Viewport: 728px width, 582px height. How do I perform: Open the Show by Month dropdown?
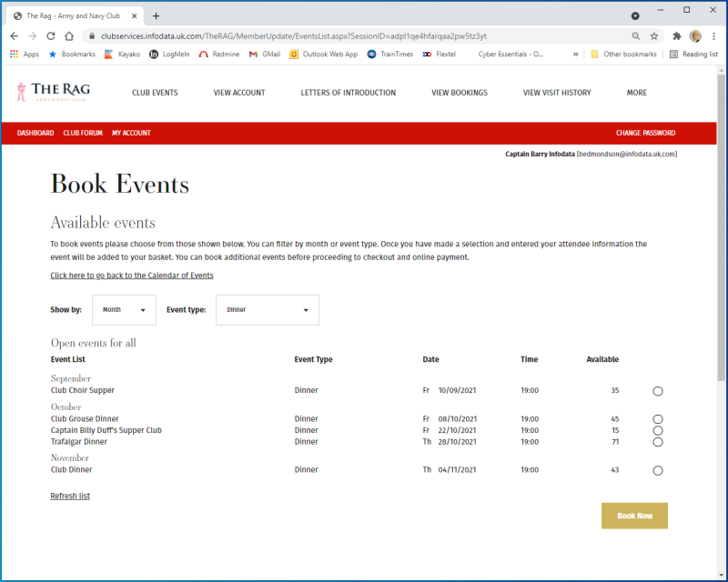(x=124, y=310)
